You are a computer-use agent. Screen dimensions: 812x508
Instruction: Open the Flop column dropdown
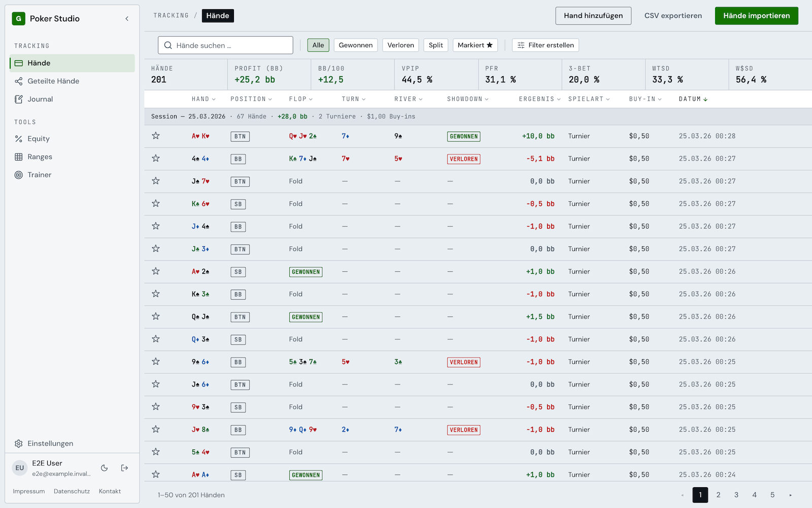[x=301, y=99]
